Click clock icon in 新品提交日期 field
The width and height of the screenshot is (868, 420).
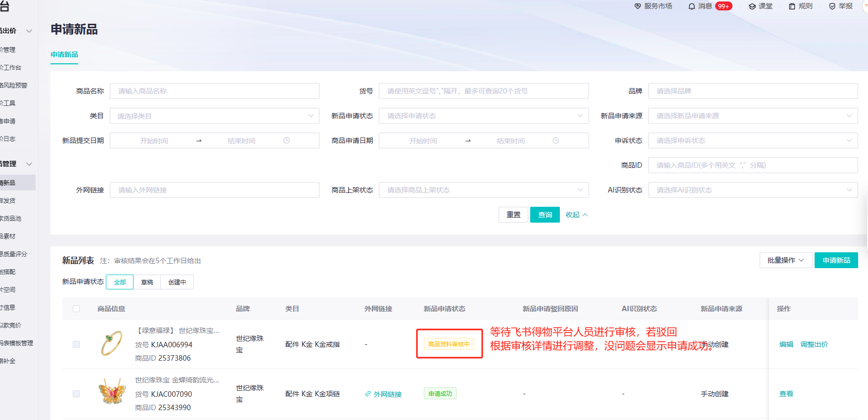point(286,140)
